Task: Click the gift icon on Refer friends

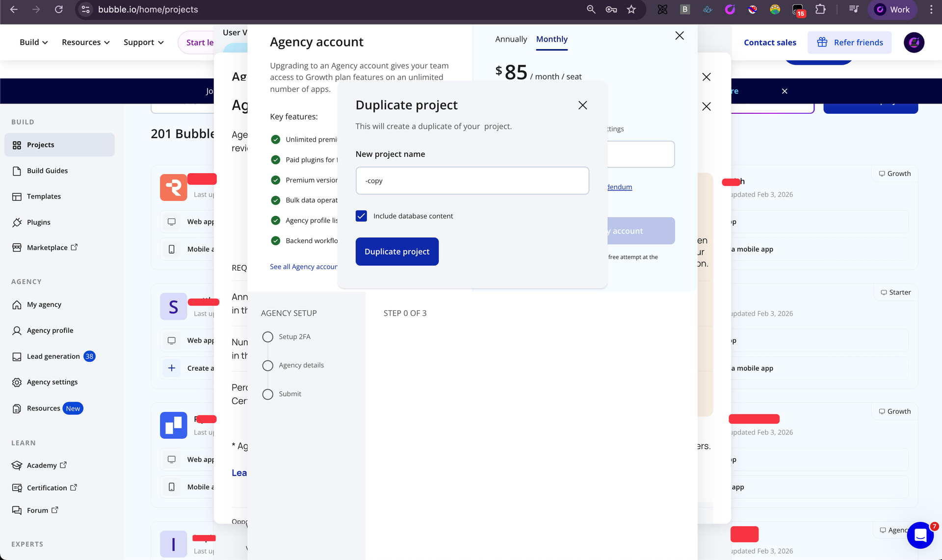Action: (x=822, y=43)
